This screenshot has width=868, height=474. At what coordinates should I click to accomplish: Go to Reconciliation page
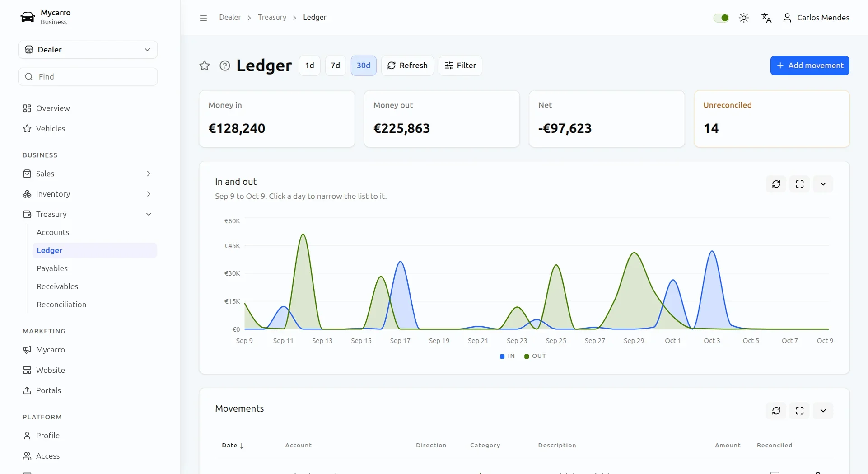click(x=95, y=305)
